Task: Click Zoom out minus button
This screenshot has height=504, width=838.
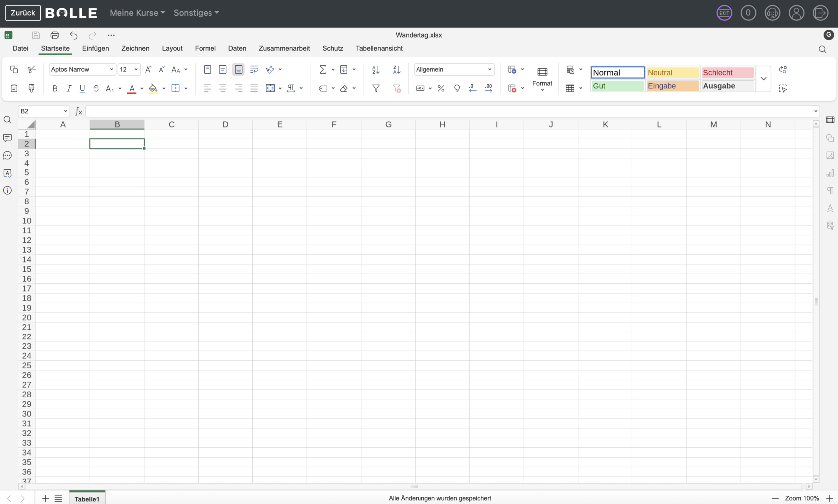Action: (775, 498)
